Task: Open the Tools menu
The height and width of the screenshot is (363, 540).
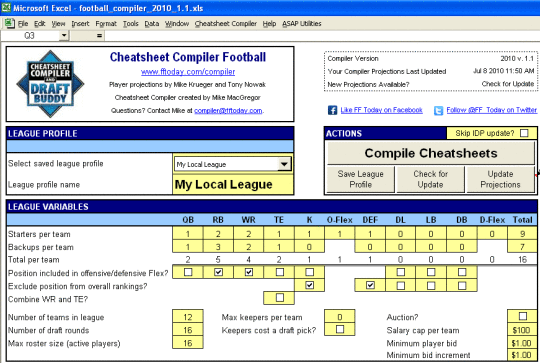Action: pos(131,23)
